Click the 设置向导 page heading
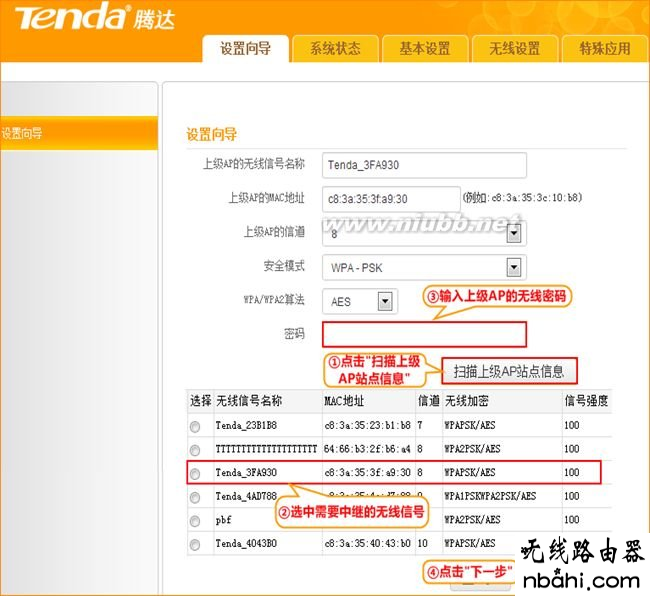 point(211,134)
